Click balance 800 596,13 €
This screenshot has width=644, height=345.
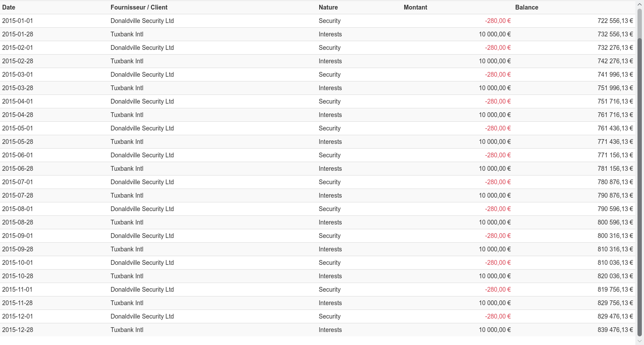pos(615,222)
